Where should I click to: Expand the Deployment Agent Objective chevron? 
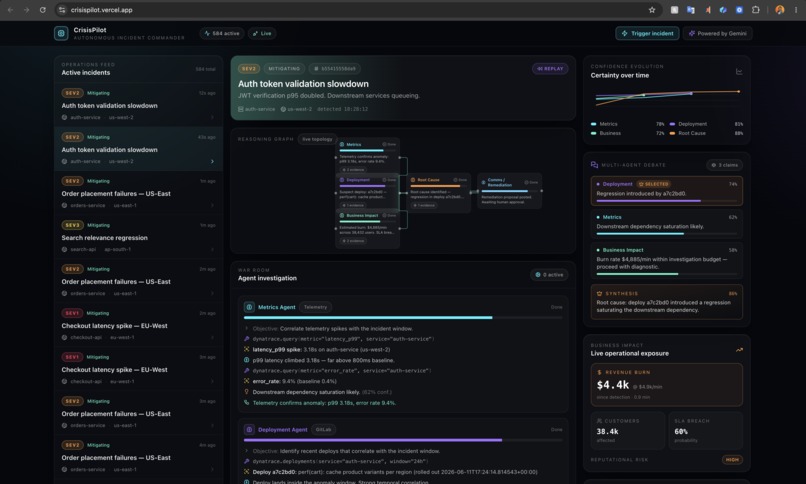tap(247, 451)
